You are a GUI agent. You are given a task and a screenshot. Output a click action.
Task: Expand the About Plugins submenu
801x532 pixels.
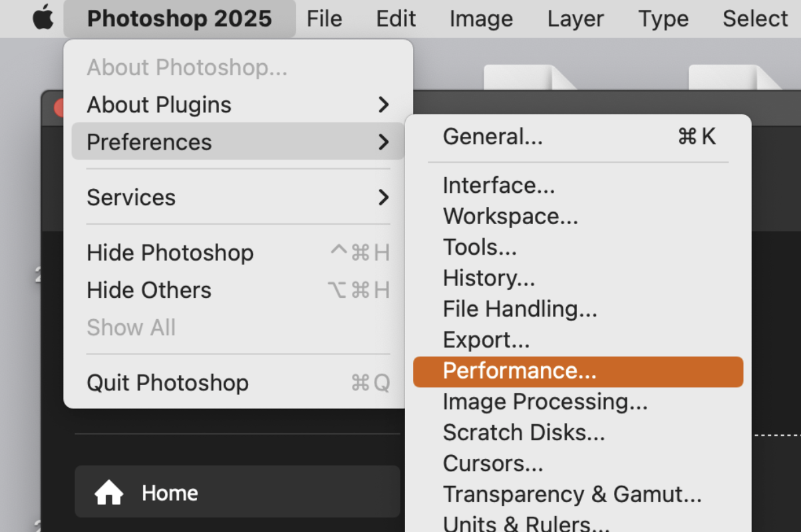(x=383, y=104)
